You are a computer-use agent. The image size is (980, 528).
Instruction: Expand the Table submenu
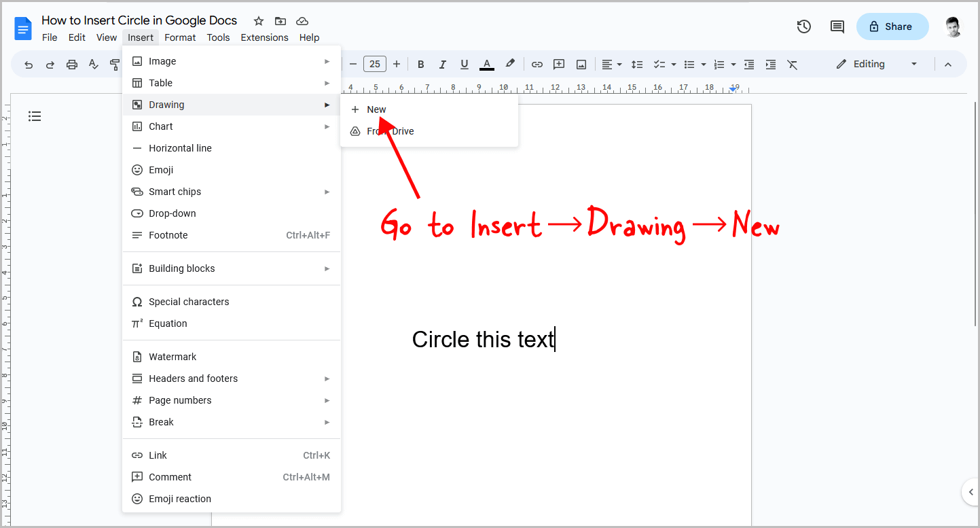pyautogui.click(x=232, y=83)
